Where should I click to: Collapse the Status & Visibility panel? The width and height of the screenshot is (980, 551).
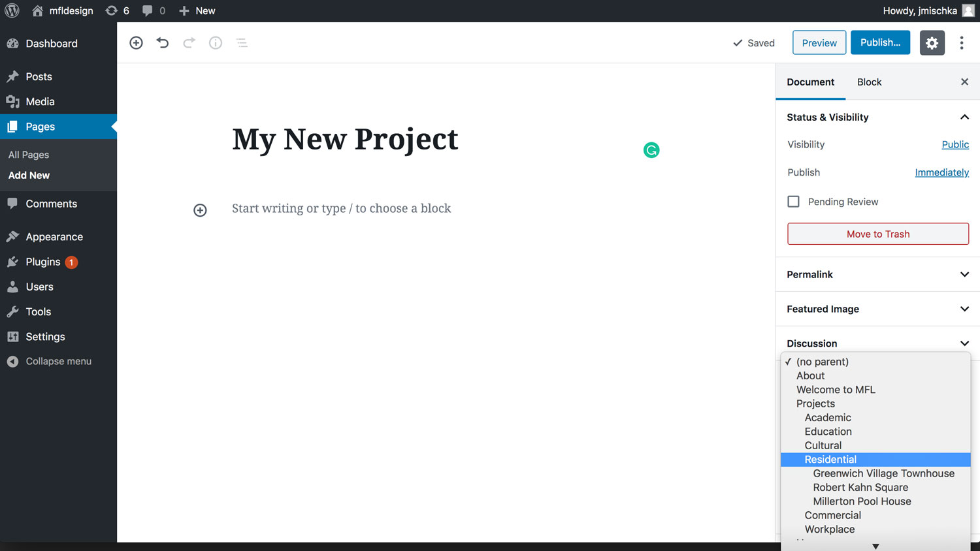tap(965, 117)
